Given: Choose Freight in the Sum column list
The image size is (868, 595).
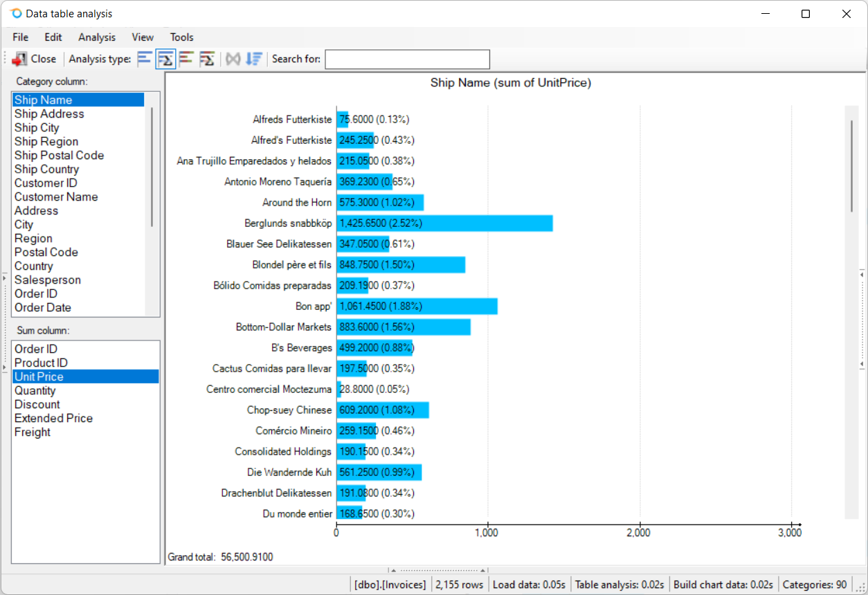Looking at the screenshot, I should [33, 432].
